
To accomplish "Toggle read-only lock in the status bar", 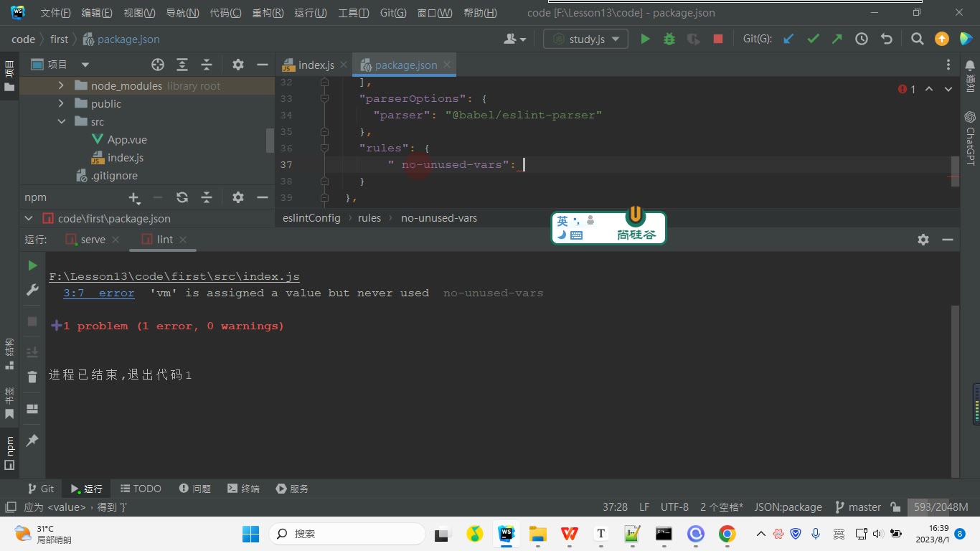I will tap(895, 507).
